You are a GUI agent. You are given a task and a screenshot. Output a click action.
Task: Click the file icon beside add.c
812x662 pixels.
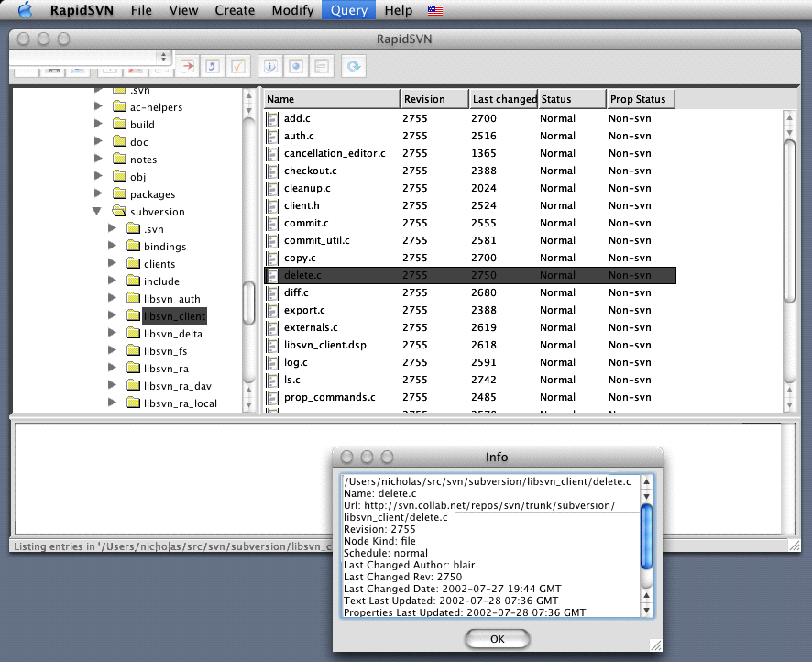pos(272,119)
